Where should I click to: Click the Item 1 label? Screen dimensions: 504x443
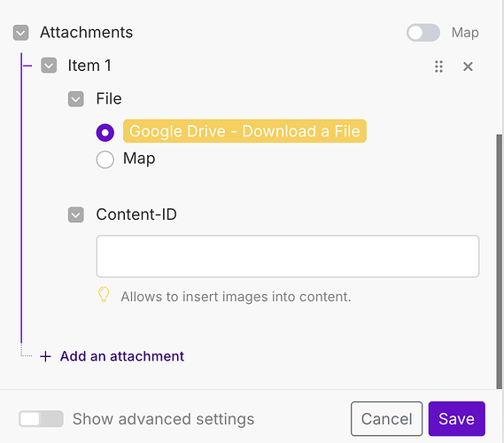click(89, 66)
